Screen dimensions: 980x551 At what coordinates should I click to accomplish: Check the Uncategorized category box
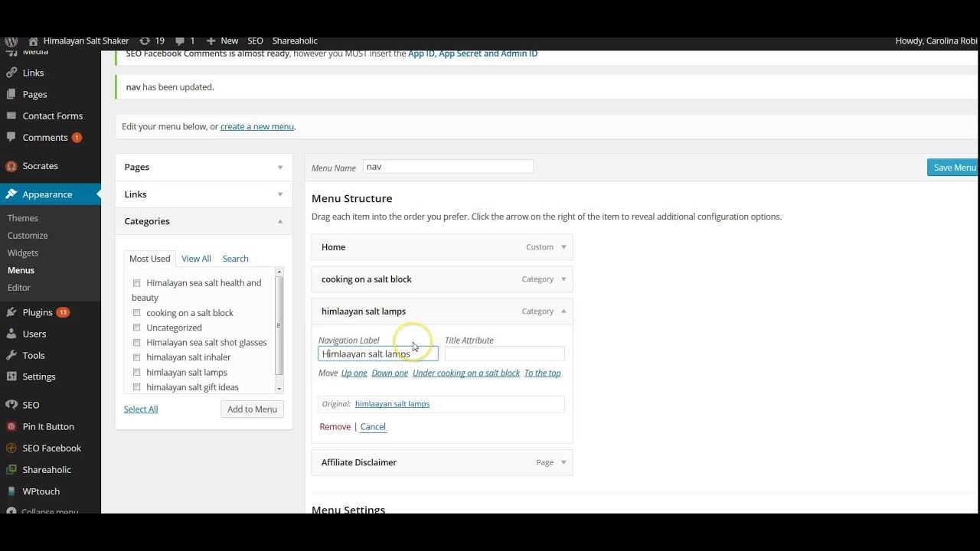pos(137,328)
